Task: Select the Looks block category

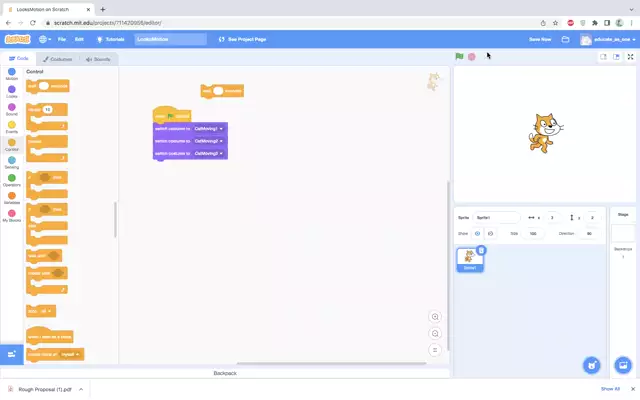Action: click(11, 92)
